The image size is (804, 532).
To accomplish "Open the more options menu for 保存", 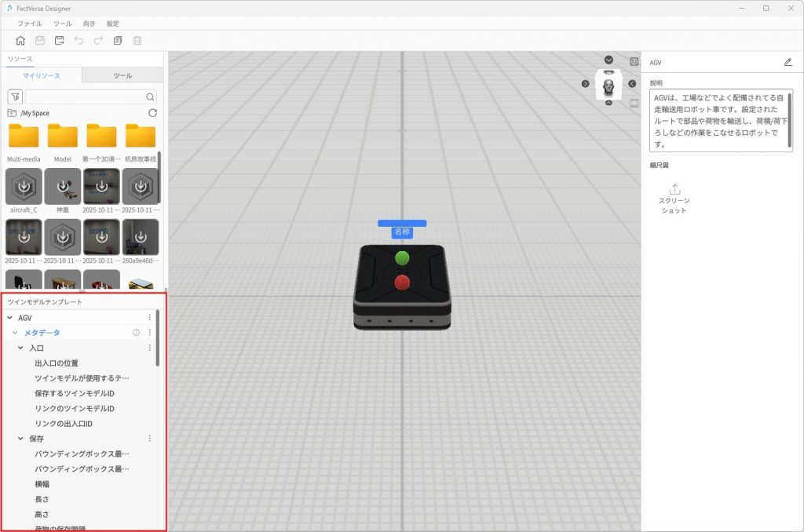I will pos(150,439).
